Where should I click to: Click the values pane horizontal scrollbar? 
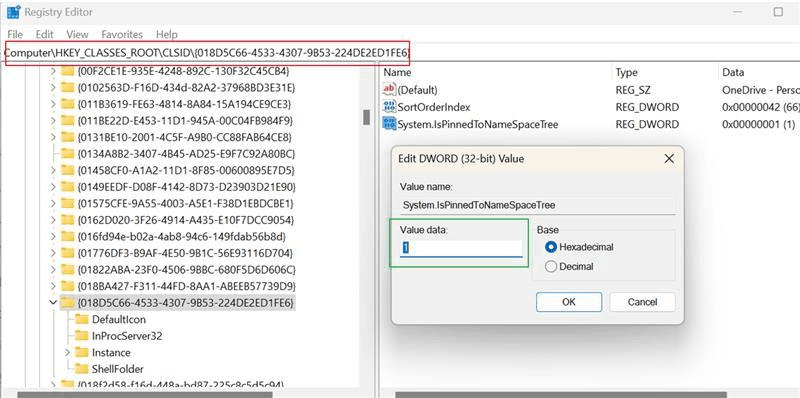click(x=560, y=394)
